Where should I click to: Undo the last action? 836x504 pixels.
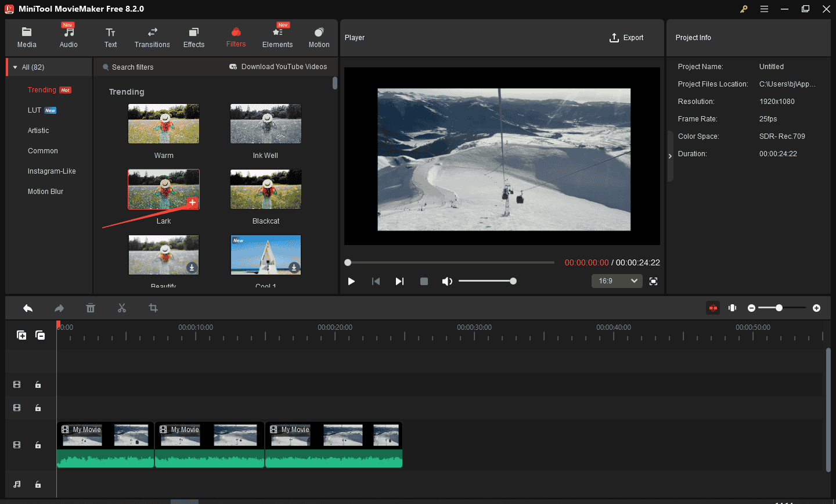[x=28, y=308]
